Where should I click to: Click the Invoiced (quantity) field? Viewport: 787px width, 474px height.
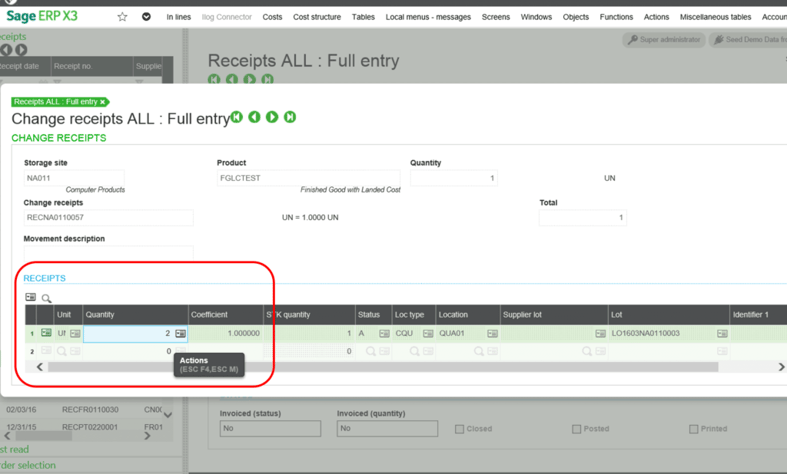pos(387,428)
